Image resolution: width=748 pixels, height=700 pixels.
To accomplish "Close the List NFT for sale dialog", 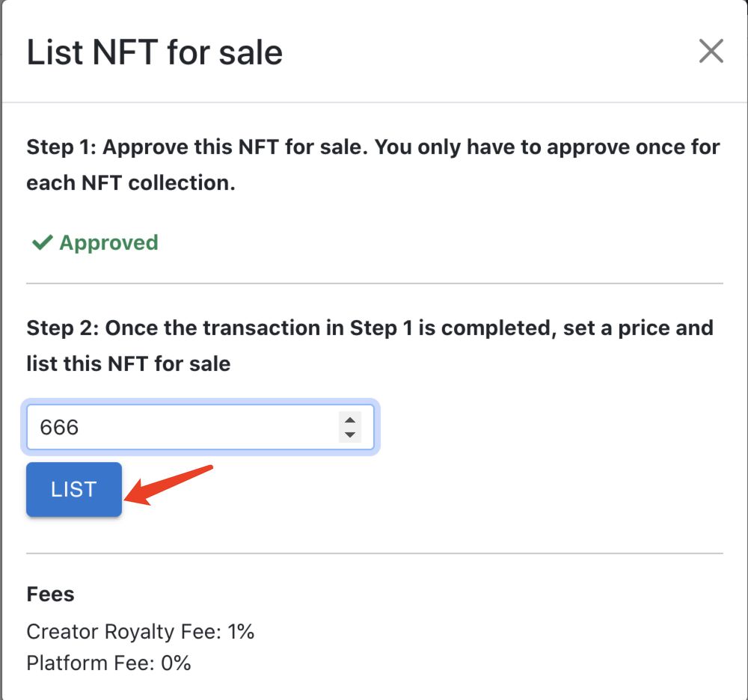I will [x=711, y=52].
